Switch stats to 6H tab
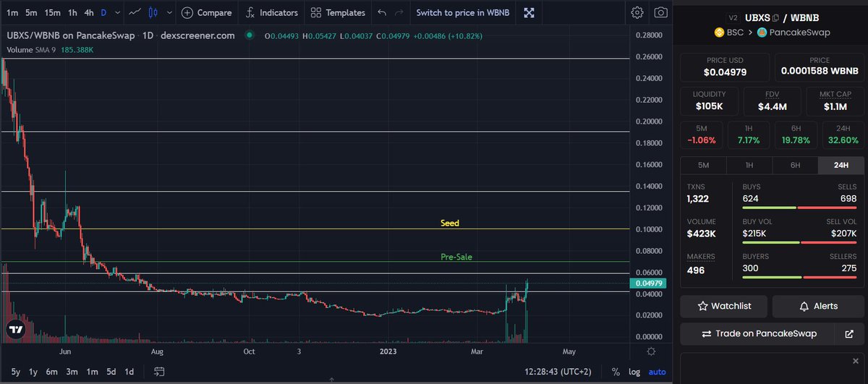868x384 pixels. click(x=795, y=165)
